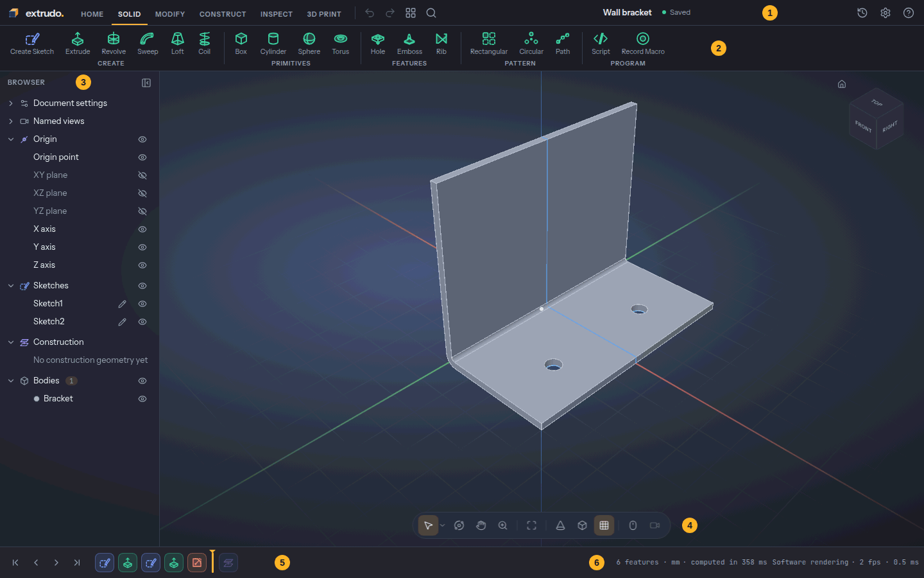Collapse the Bodies group
This screenshot has height=578, width=924.
11,381
